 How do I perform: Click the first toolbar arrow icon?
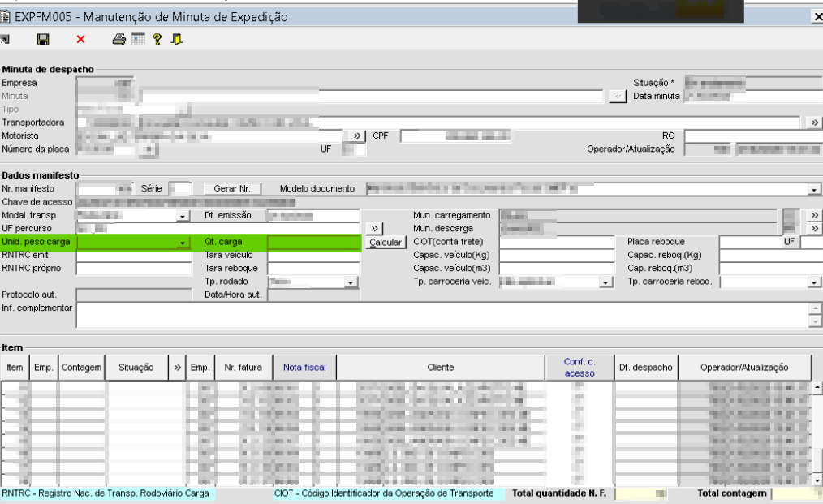click(x=5, y=40)
